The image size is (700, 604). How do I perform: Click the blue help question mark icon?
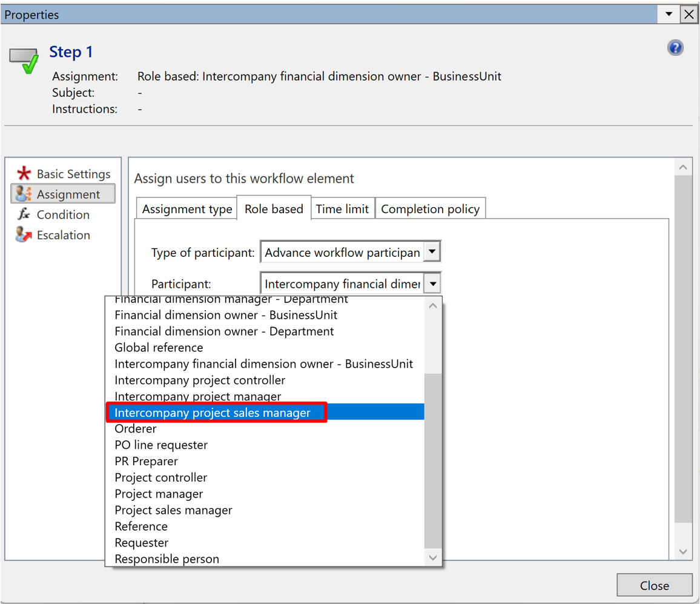675,48
